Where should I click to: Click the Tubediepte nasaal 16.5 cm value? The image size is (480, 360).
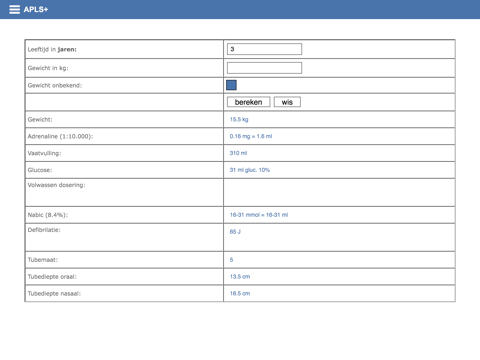coord(240,293)
